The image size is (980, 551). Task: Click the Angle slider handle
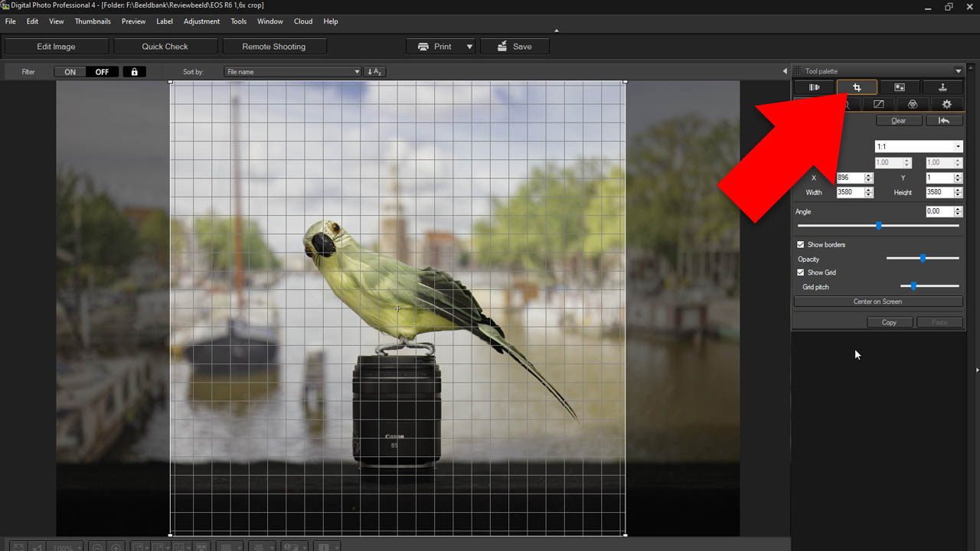879,226
